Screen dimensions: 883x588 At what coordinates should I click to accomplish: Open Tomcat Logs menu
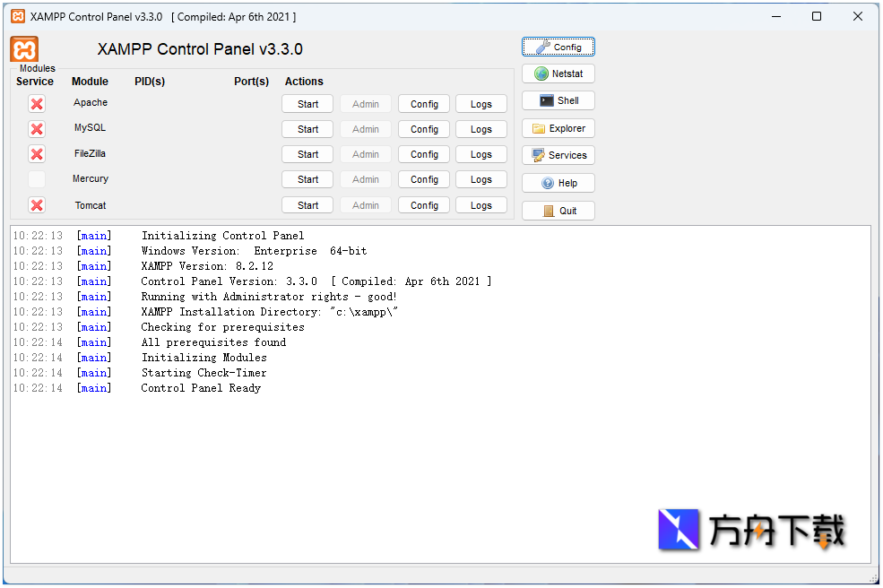480,205
